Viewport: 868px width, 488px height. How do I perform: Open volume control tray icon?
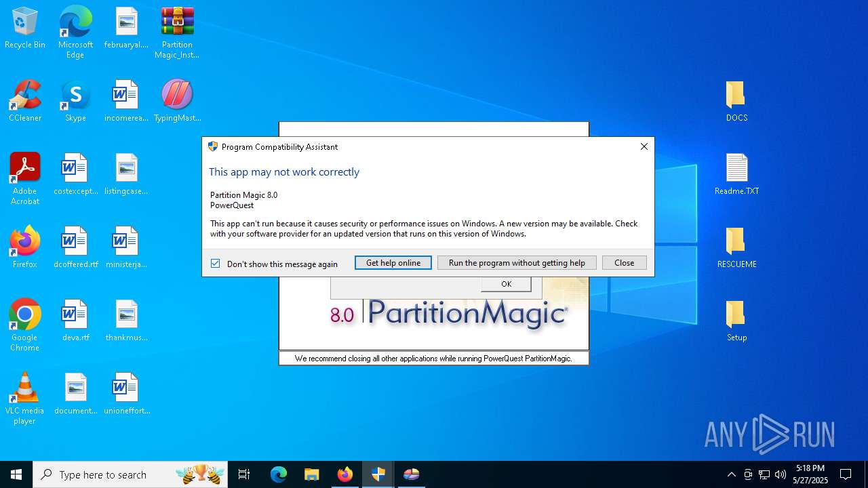[781, 474]
